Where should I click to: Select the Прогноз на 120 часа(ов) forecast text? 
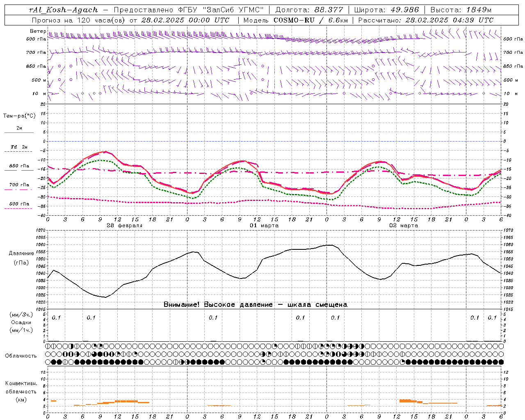click(x=78, y=20)
